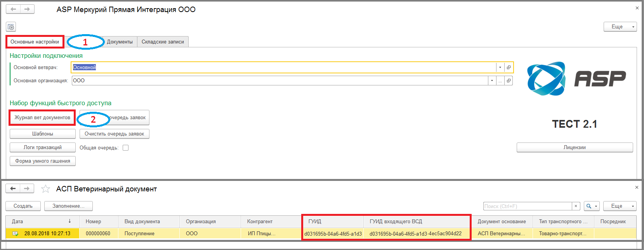Open Форма умного гашения
Viewport: 644px width, 250px height.
[x=43, y=161]
